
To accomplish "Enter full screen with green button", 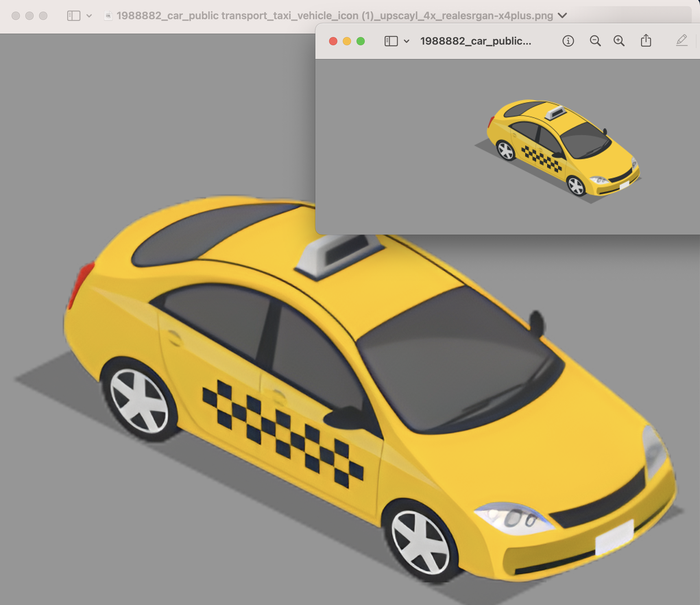I will (360, 41).
